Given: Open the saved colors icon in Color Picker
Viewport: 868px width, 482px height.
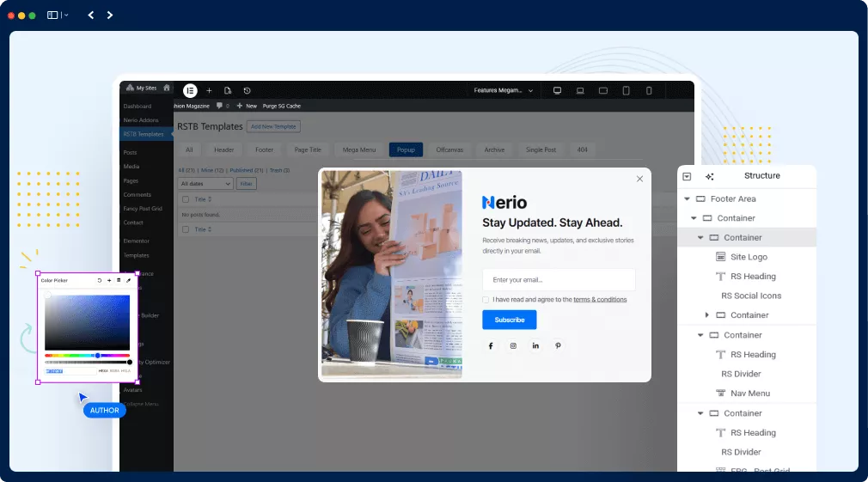Looking at the screenshot, I should (x=119, y=281).
